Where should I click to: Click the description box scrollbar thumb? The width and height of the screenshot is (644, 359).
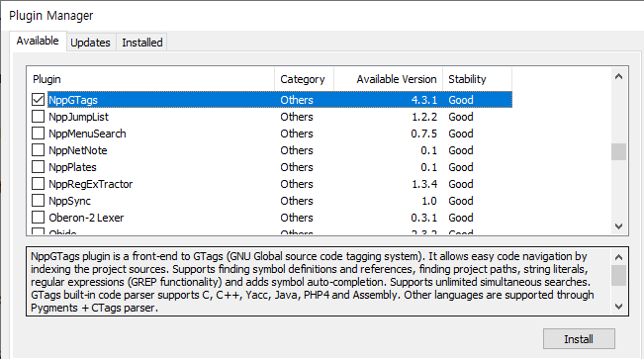[618, 275]
